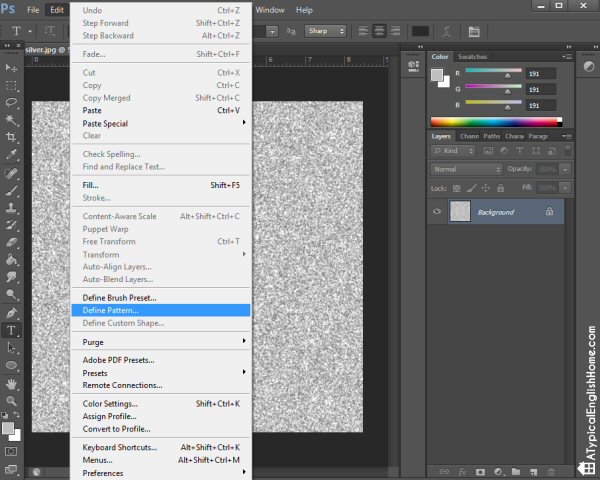
Task: Click the Add Layer Style fx icon
Action: pos(462,472)
